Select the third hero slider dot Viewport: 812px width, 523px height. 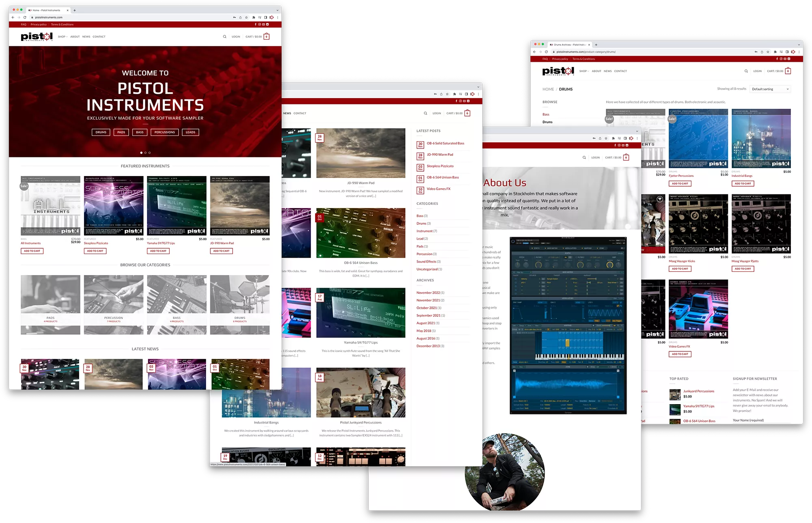149,153
